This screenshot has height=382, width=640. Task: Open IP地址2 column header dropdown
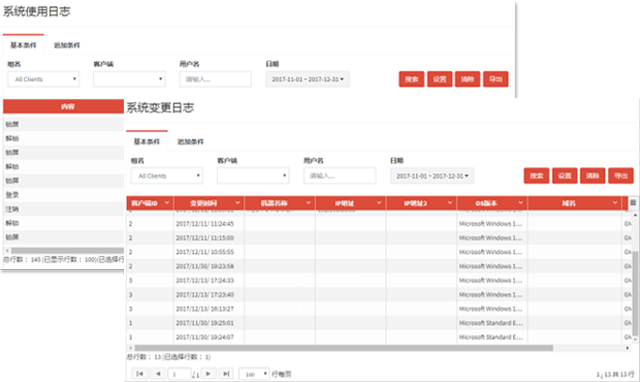pos(450,203)
